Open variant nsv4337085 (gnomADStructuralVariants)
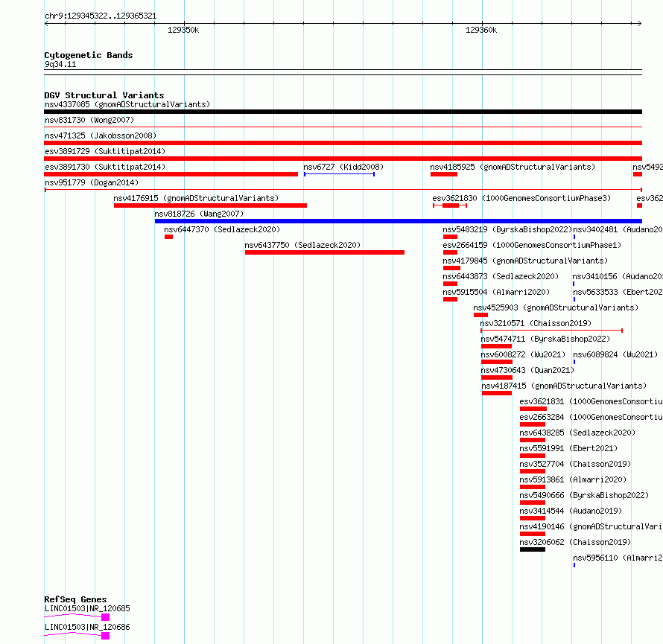663x644 pixels. click(127, 104)
